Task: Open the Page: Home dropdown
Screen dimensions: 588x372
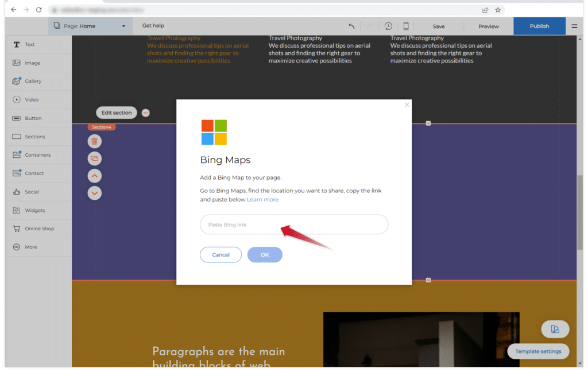Action: pyautogui.click(x=90, y=26)
